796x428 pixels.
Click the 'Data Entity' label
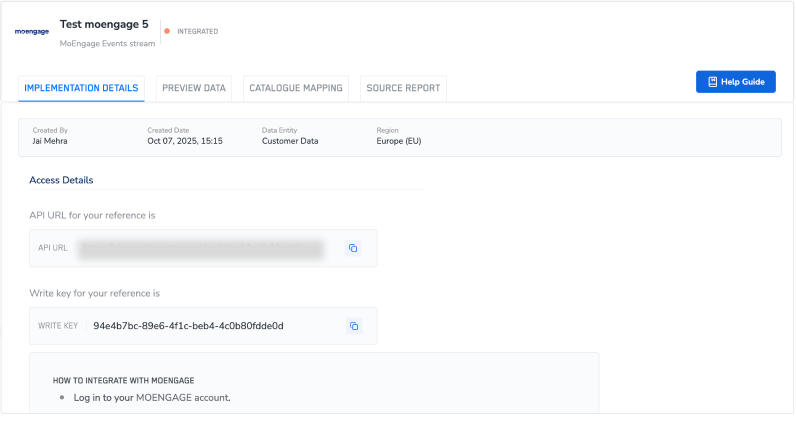[x=279, y=130]
